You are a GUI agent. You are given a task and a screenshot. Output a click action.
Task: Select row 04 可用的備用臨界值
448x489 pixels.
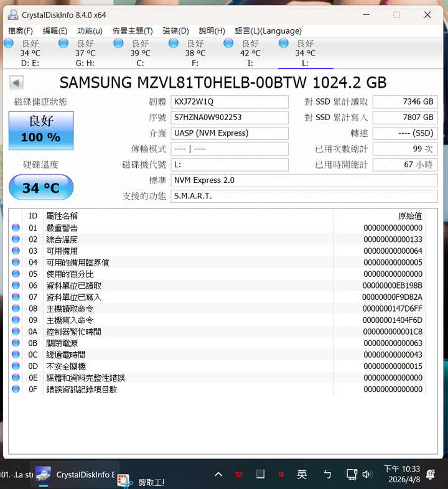(217, 263)
